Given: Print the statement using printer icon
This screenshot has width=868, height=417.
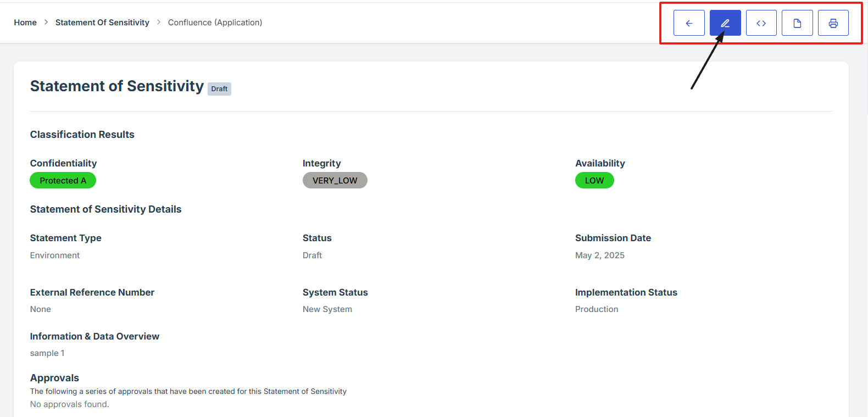Looking at the screenshot, I should point(833,23).
